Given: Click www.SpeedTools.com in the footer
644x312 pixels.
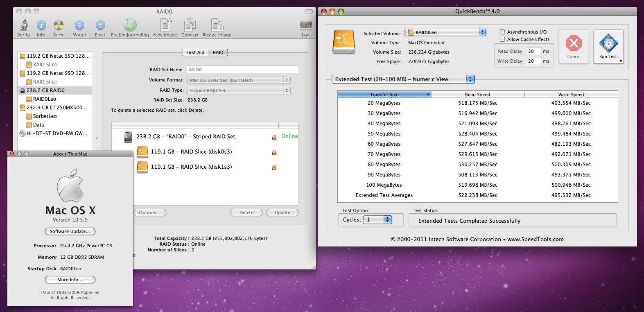Looking at the screenshot, I should click(x=536, y=240).
